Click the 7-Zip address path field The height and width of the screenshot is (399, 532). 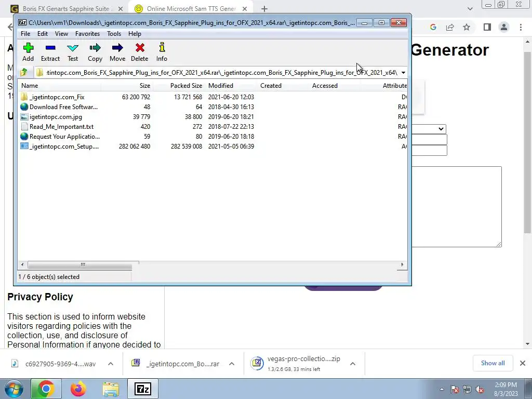pyautogui.click(x=221, y=73)
